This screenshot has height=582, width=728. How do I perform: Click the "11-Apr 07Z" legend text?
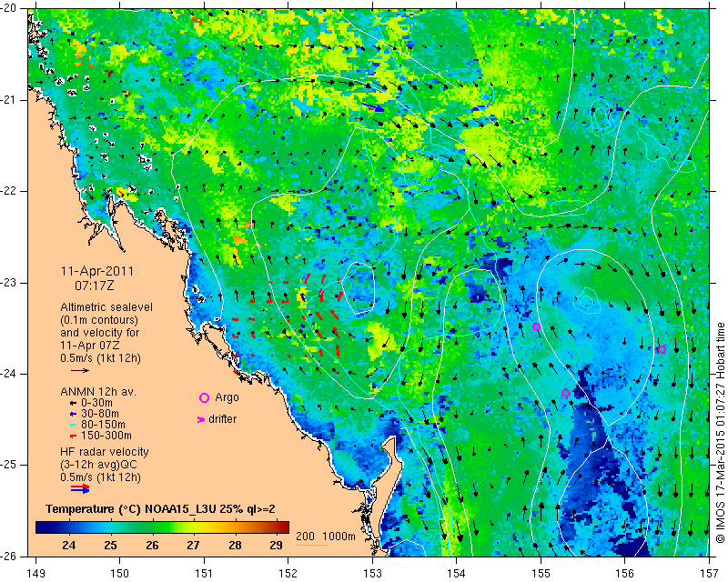coord(89,346)
